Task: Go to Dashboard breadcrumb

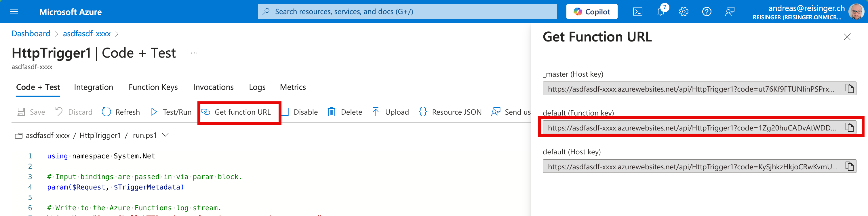Action: click(31, 34)
